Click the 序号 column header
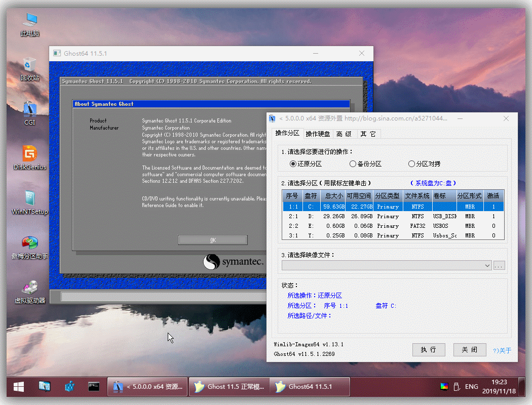 pos(292,196)
